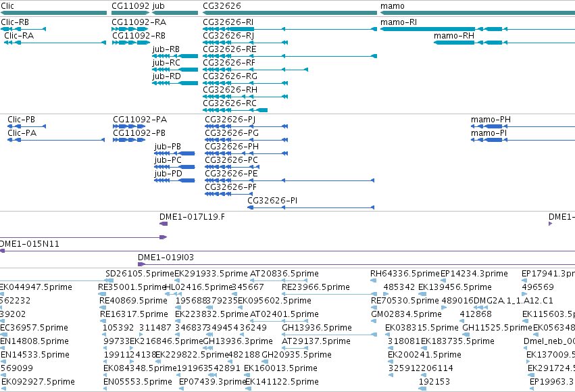Click the jub-RB transcript label
Image resolution: width=575 pixels, height=392 pixels.
166,49
